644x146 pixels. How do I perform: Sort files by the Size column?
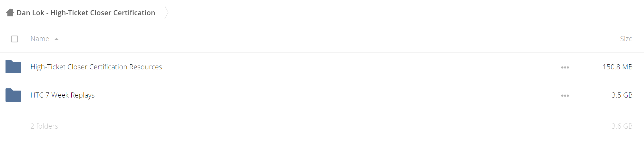pos(626,39)
